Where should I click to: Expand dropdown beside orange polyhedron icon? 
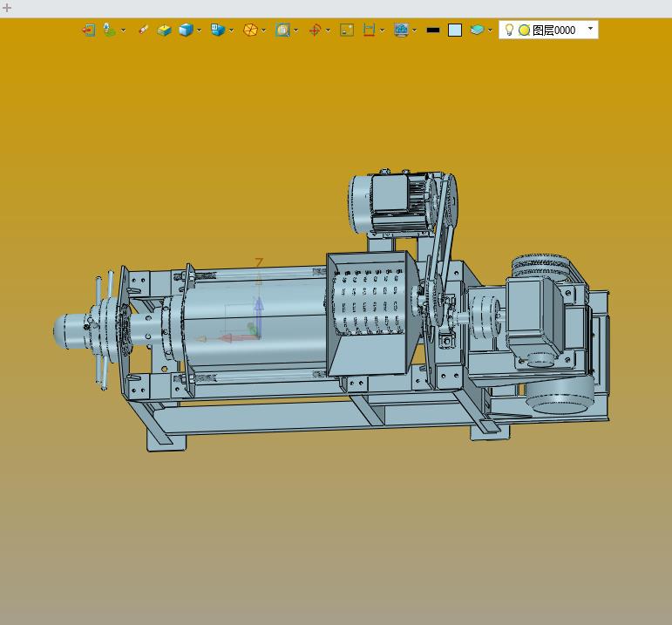pos(263,31)
